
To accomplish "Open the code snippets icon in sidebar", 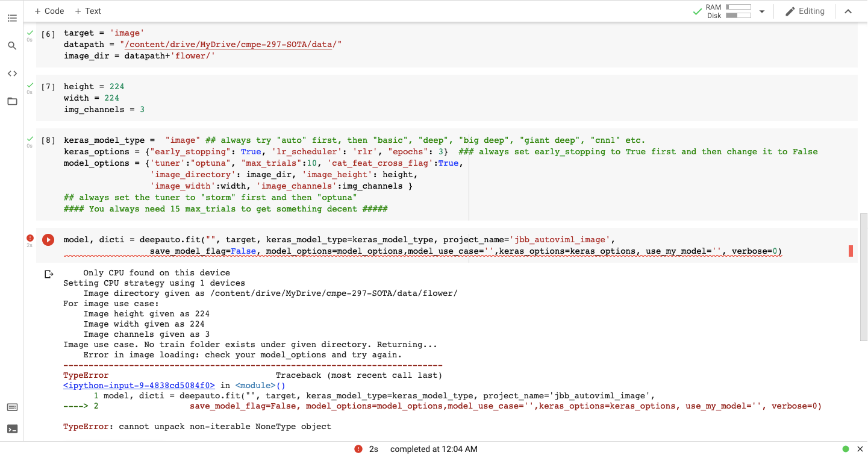I will pos(12,74).
